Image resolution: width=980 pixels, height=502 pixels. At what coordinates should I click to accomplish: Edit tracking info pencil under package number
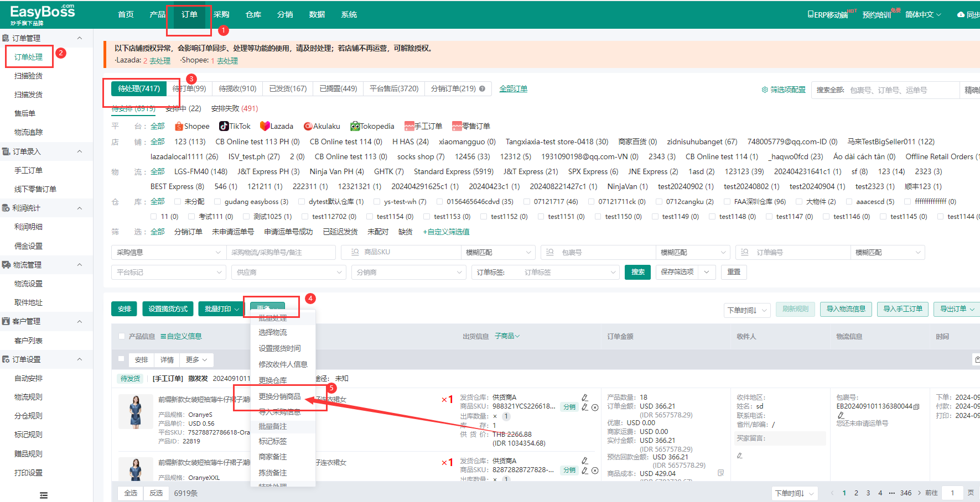(841, 415)
